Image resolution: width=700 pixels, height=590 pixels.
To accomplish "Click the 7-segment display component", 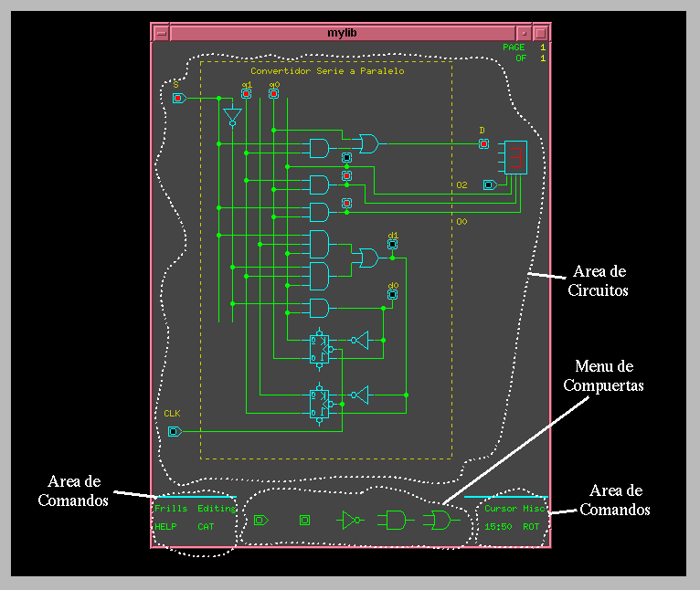I will (x=515, y=158).
